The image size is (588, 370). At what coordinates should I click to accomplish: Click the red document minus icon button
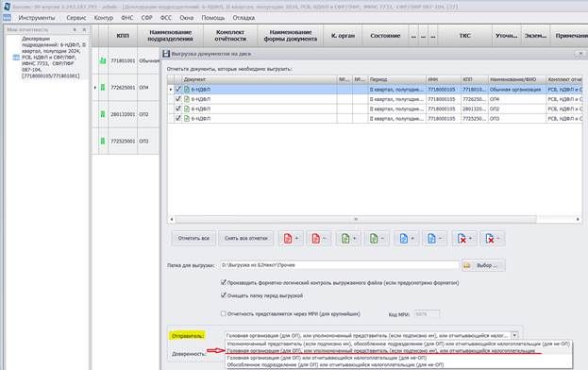[319, 239]
